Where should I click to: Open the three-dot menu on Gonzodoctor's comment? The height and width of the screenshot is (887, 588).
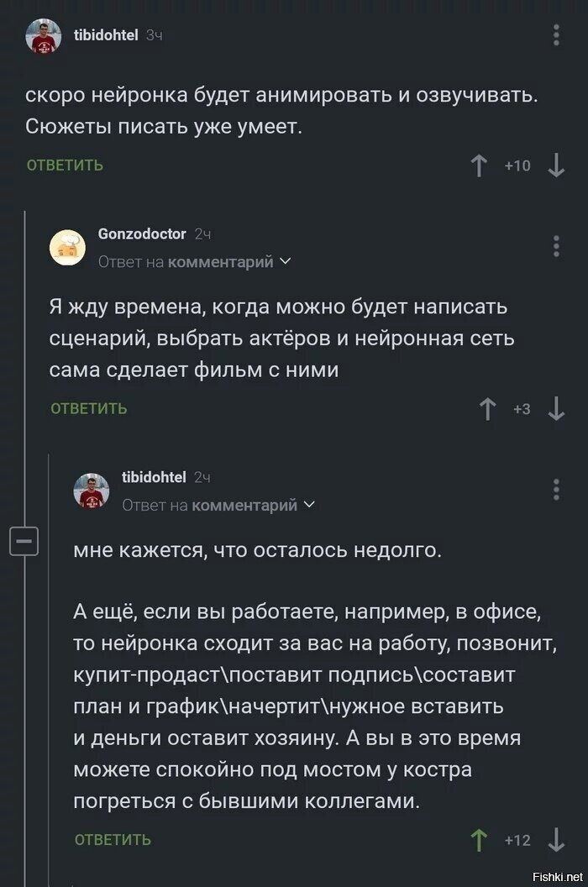tap(554, 244)
